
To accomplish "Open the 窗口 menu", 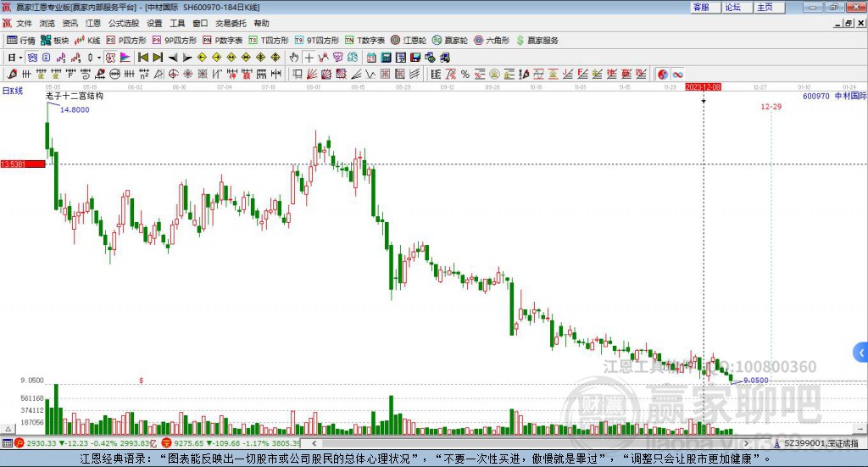I will pos(200,23).
